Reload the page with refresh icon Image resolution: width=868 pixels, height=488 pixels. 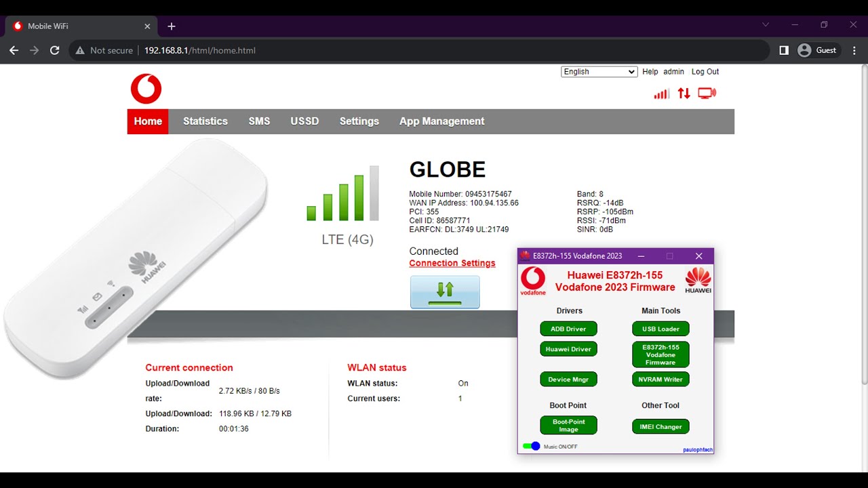[x=55, y=50]
